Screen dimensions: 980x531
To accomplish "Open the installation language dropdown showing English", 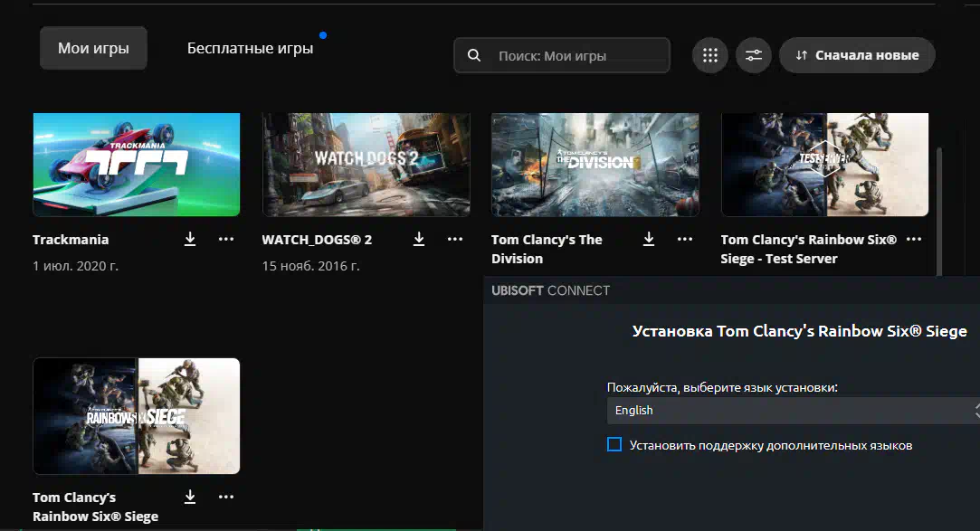I will (x=793, y=411).
